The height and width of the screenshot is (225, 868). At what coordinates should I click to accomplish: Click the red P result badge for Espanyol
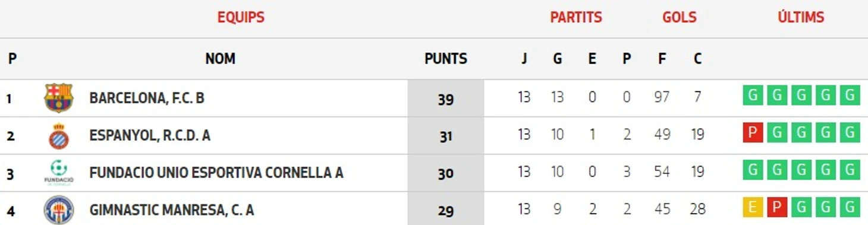(753, 133)
